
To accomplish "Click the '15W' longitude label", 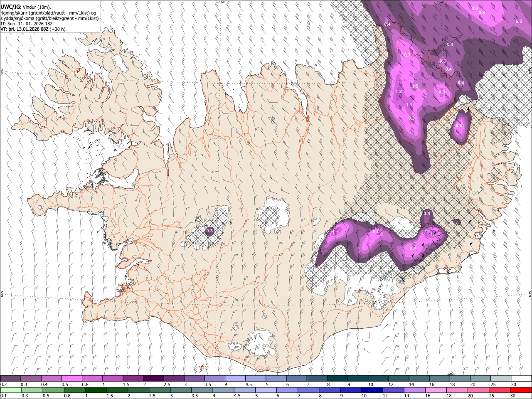I will pos(441,2).
